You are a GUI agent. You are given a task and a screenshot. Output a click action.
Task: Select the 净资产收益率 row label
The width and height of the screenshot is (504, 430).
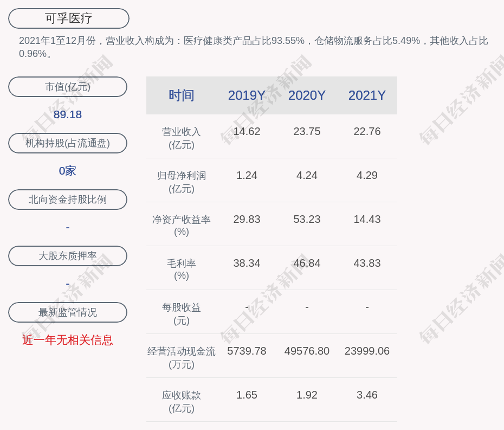182,220
